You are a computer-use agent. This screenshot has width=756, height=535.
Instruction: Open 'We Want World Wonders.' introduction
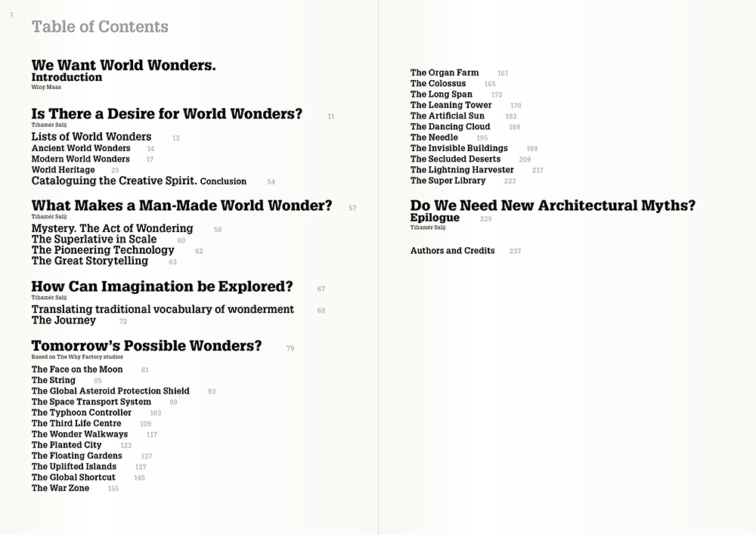(x=123, y=66)
